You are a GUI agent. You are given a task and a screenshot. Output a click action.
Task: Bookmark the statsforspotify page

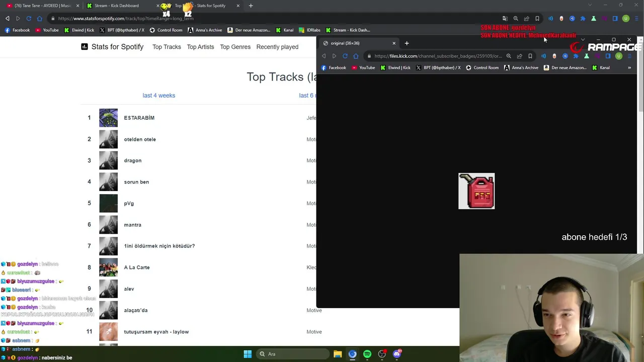click(537, 19)
